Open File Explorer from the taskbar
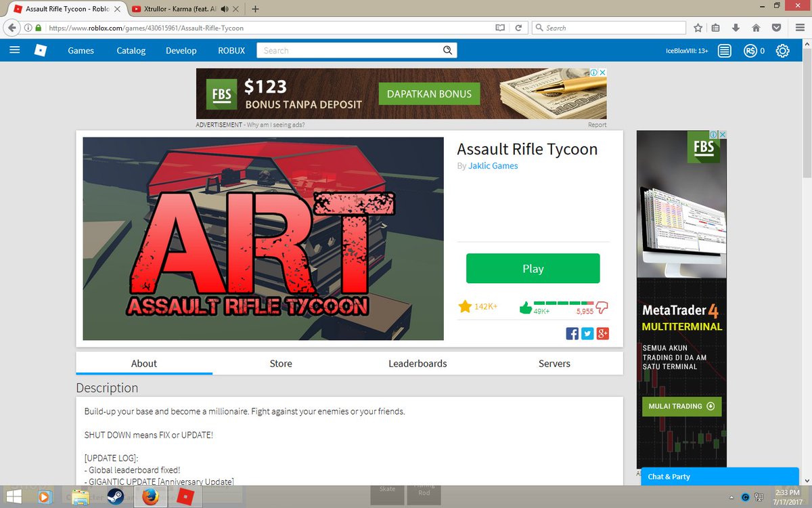 click(81, 496)
